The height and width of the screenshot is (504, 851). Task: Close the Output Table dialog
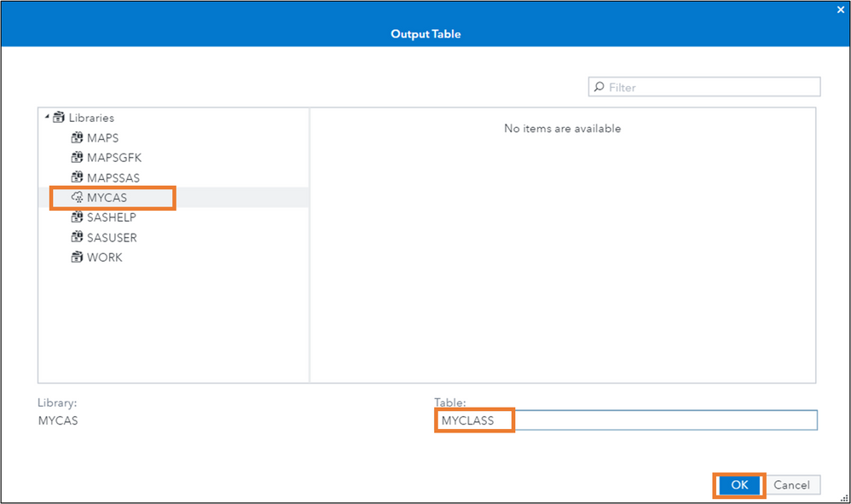pyautogui.click(x=841, y=9)
